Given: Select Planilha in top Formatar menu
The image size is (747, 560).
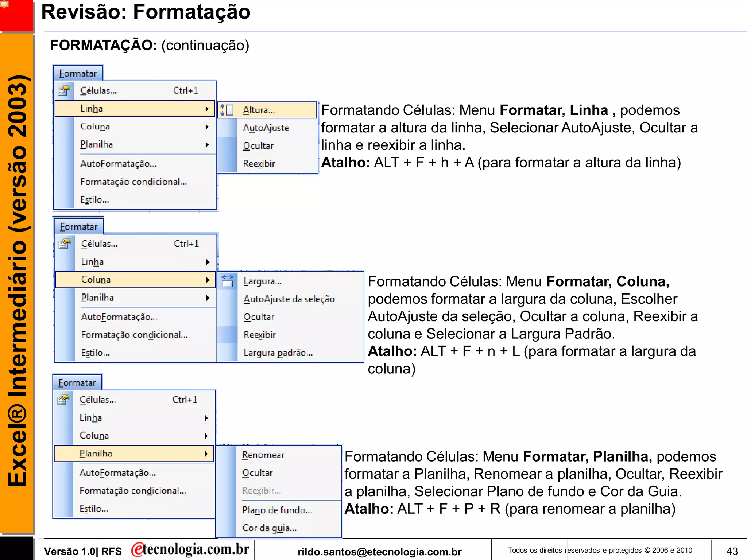Looking at the screenshot, I should (135, 144).
